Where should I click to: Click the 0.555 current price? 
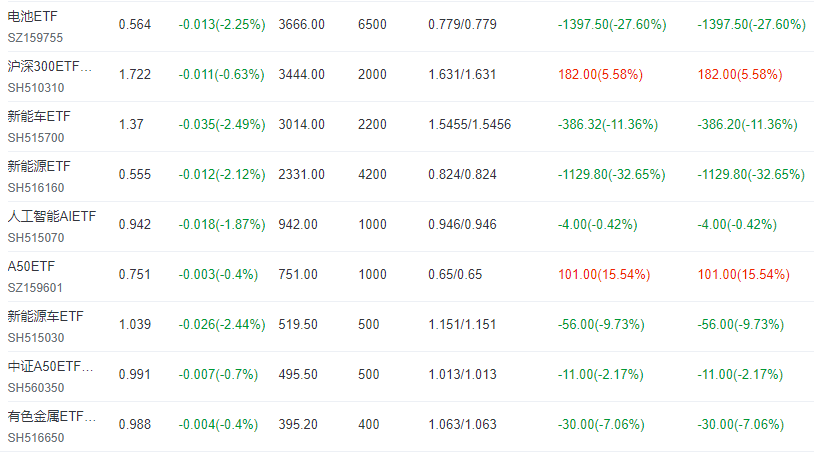click(x=134, y=174)
